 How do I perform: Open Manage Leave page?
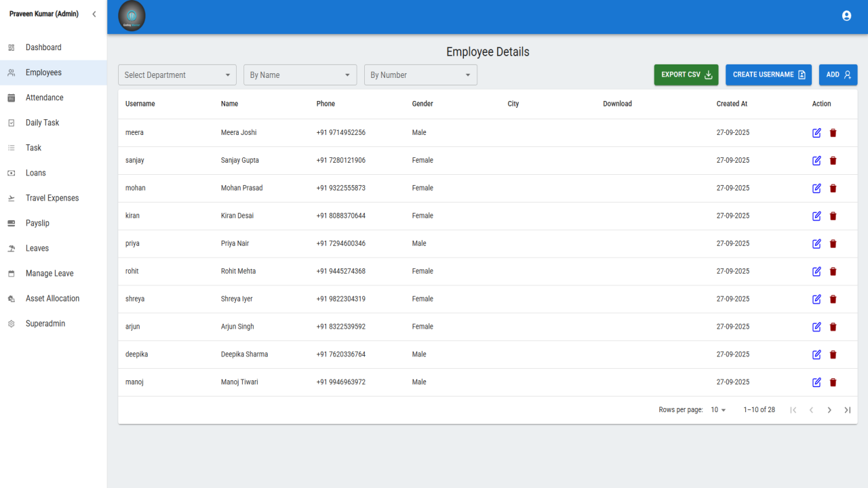tap(54, 273)
